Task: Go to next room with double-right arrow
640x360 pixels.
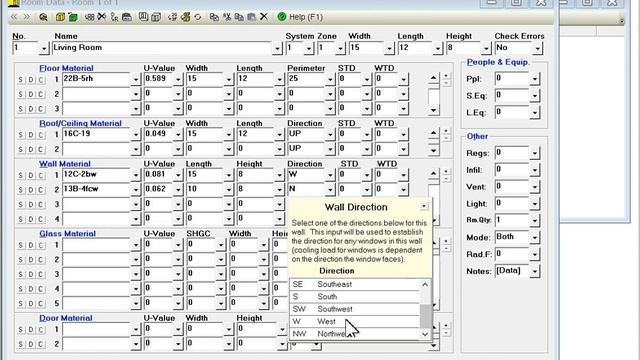Action: coord(27,17)
